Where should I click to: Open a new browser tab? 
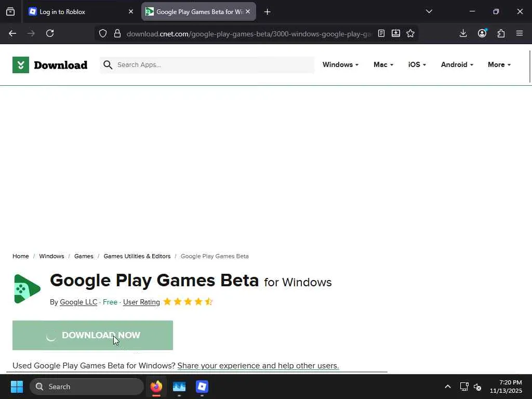point(268,12)
